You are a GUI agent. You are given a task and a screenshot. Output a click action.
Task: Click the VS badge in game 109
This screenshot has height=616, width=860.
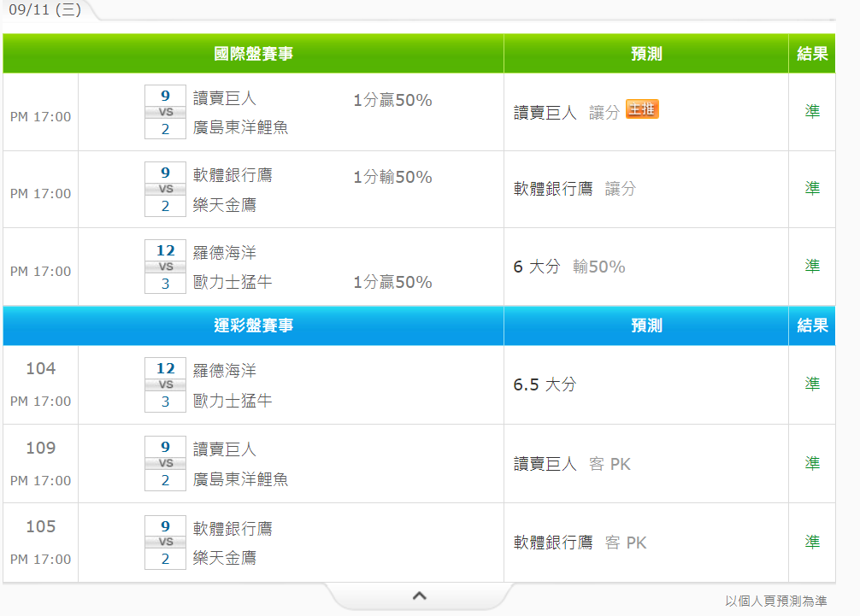(x=166, y=463)
